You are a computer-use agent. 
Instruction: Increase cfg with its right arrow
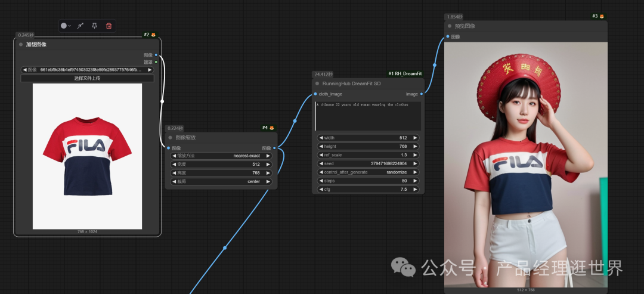(415, 189)
